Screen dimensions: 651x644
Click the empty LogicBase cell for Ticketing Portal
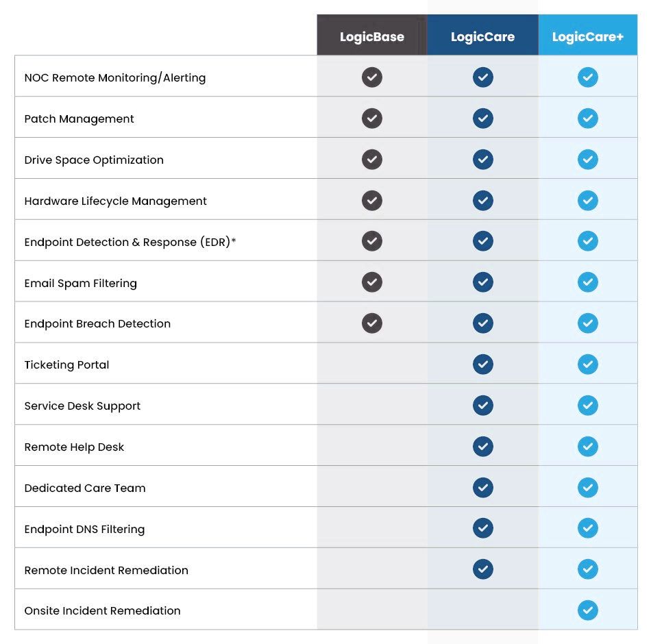372,364
